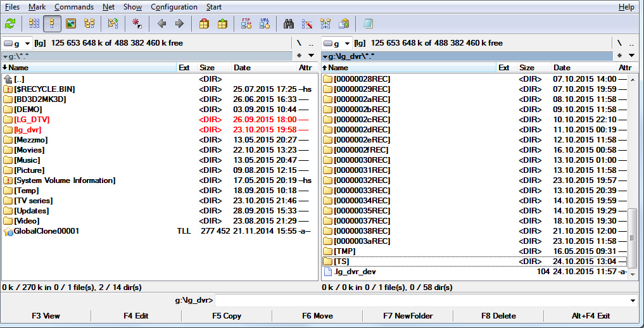Open the Commands menu
This screenshot has width=644, height=328.
(73, 7)
